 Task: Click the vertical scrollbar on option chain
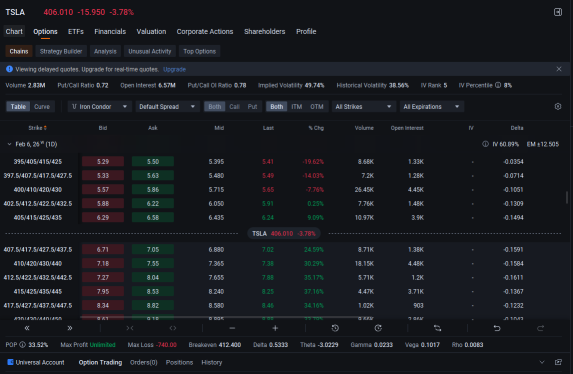click(x=567, y=197)
